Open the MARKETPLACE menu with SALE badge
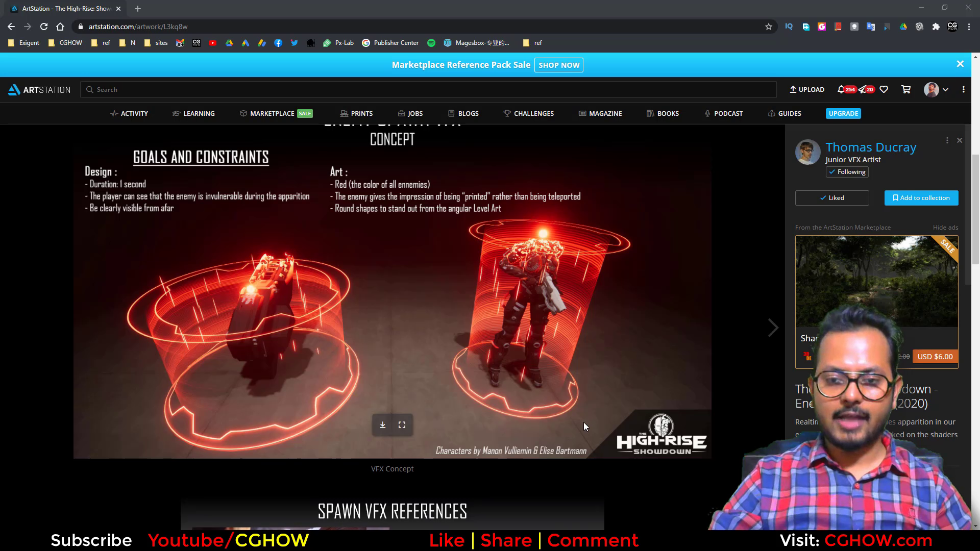Viewport: 980px width, 551px height. point(271,113)
